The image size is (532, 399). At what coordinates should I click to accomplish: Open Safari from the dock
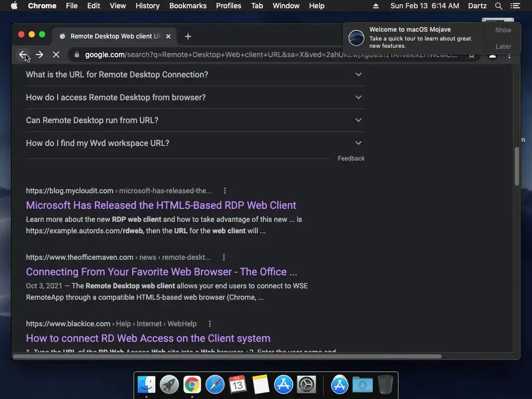[215, 385]
